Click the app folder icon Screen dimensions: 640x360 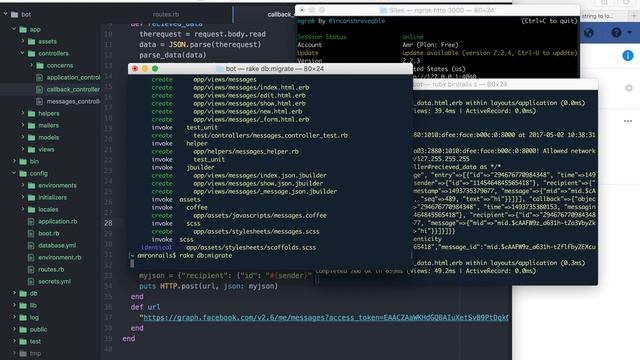click(23, 29)
